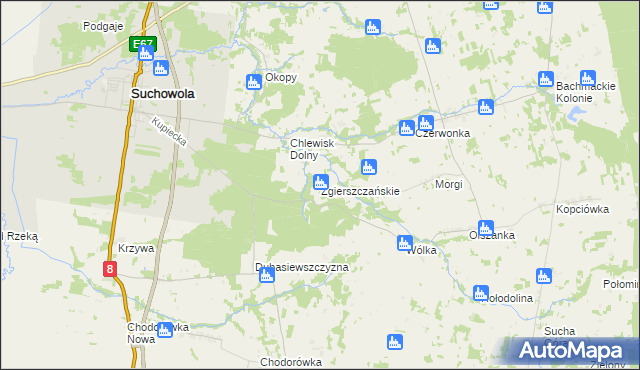Screen dimensions: 640x370
Task: Click the left factory icon beside Czerwonka
Action: [x=407, y=128]
